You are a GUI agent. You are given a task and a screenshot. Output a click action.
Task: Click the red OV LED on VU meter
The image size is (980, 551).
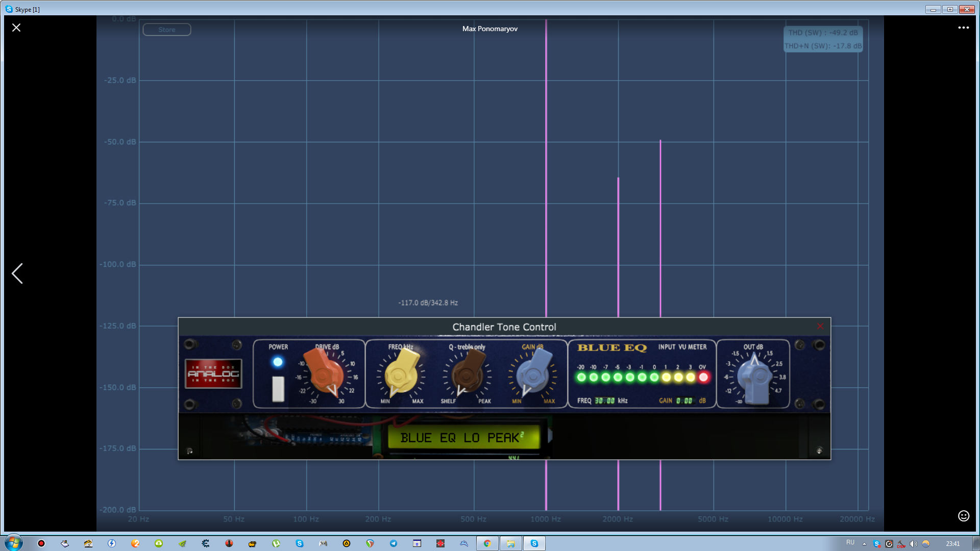(x=703, y=377)
